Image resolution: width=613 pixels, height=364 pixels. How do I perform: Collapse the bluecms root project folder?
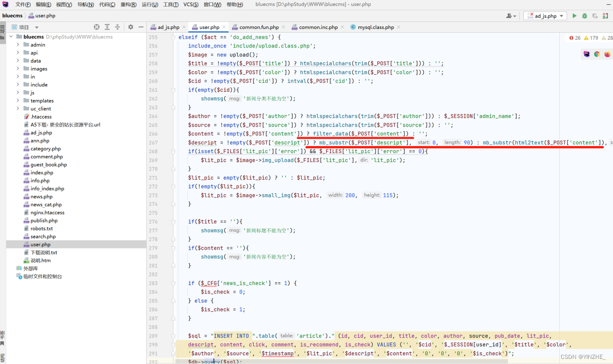tap(11, 36)
